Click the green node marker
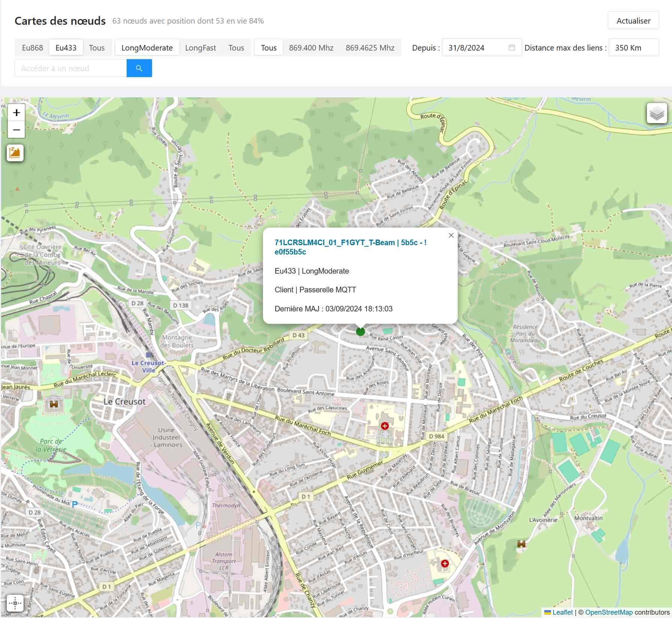The height and width of the screenshot is (618, 672). [360, 331]
